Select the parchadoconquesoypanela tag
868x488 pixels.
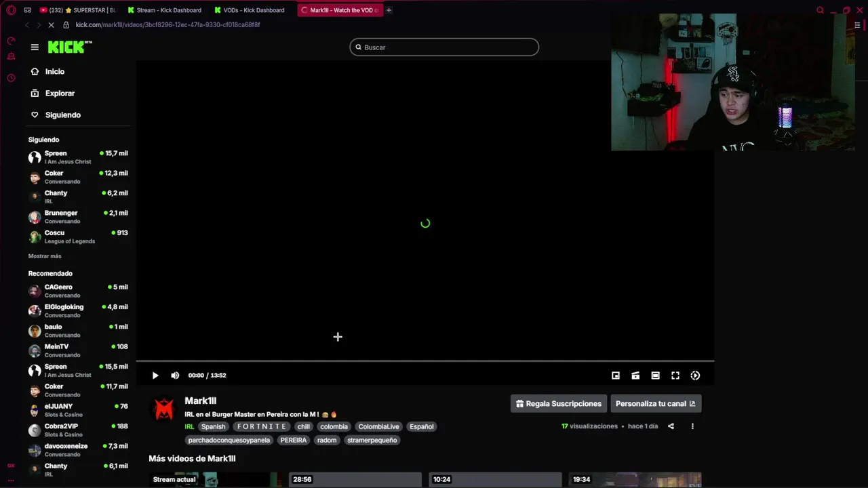[229, 440]
